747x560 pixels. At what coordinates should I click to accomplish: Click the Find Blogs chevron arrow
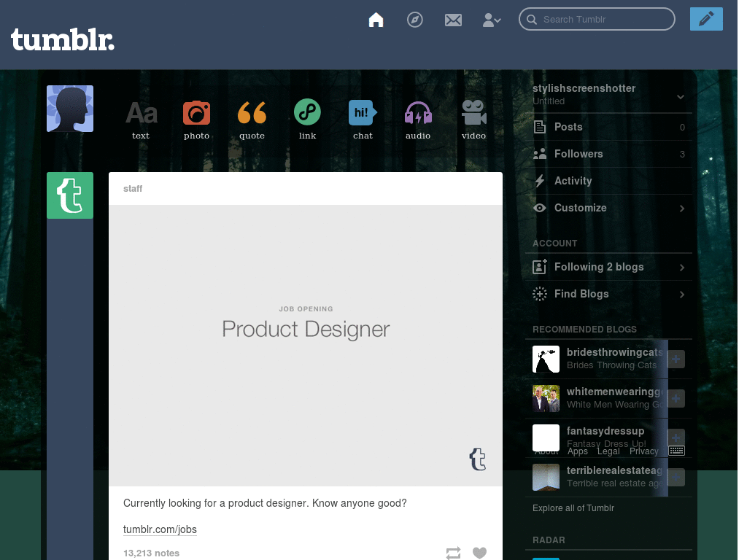click(682, 295)
